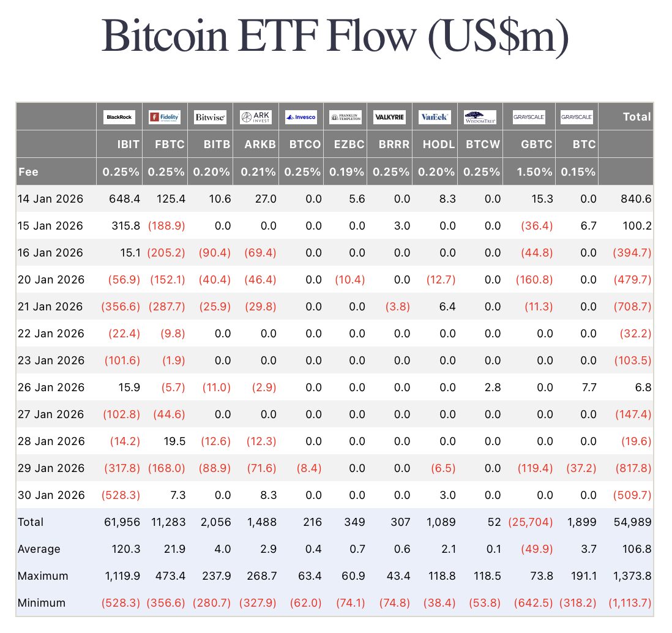The width and height of the screenshot is (672, 633).
Task: Click the VanEck logo icon
Action: point(435,117)
